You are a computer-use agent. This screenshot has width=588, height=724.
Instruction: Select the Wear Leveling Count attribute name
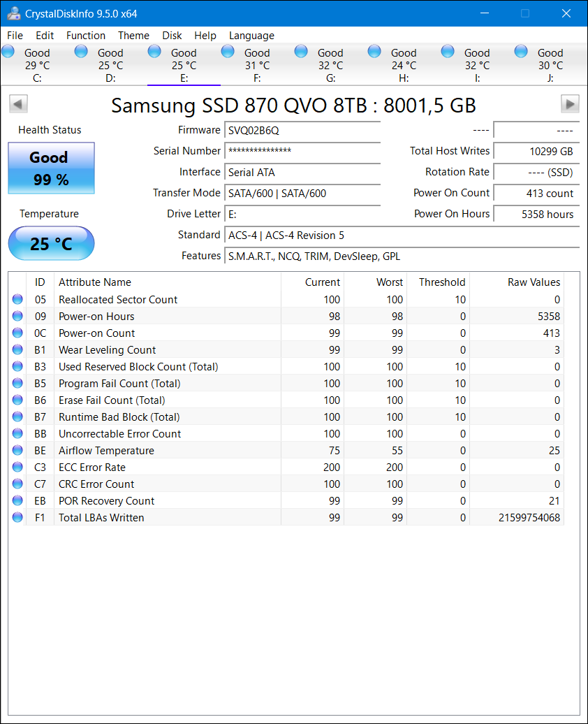tap(107, 350)
